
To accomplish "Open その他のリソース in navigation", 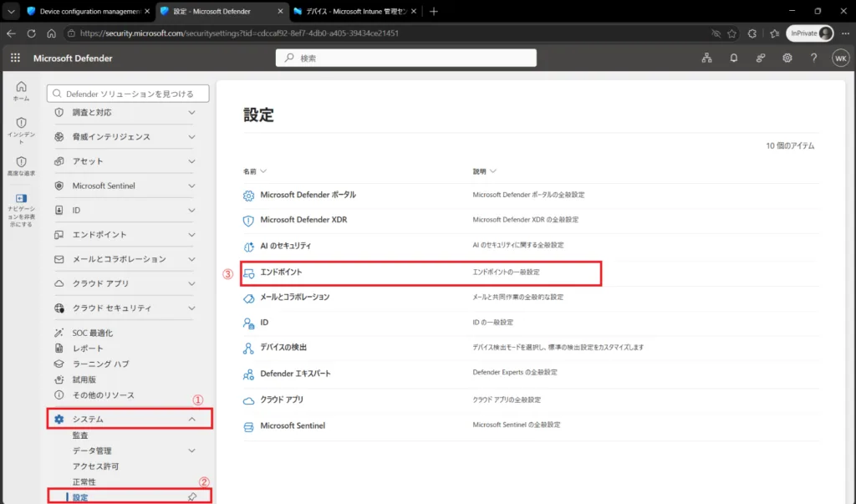I will tap(103, 395).
